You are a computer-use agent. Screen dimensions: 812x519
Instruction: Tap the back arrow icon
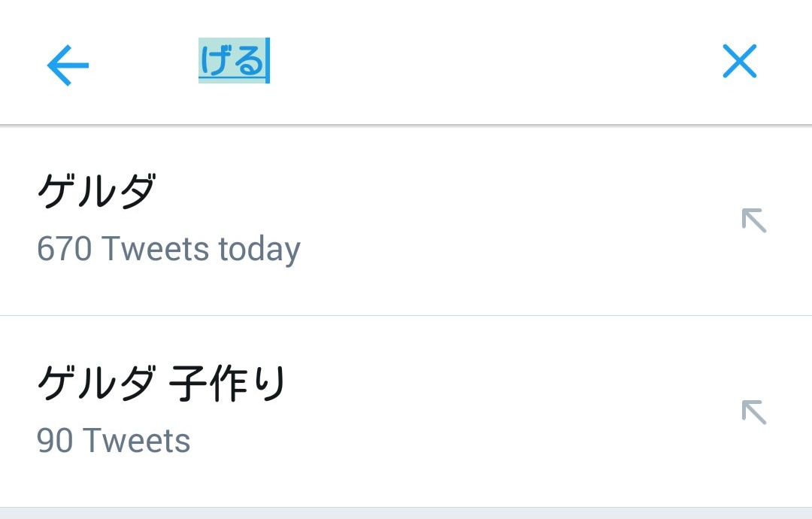[68, 65]
